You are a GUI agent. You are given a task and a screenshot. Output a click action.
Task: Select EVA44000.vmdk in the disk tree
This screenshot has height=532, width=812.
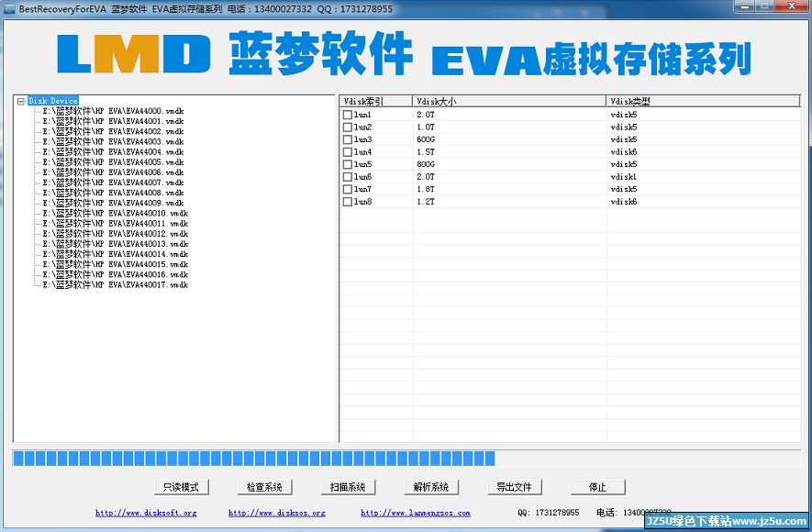click(x=113, y=111)
